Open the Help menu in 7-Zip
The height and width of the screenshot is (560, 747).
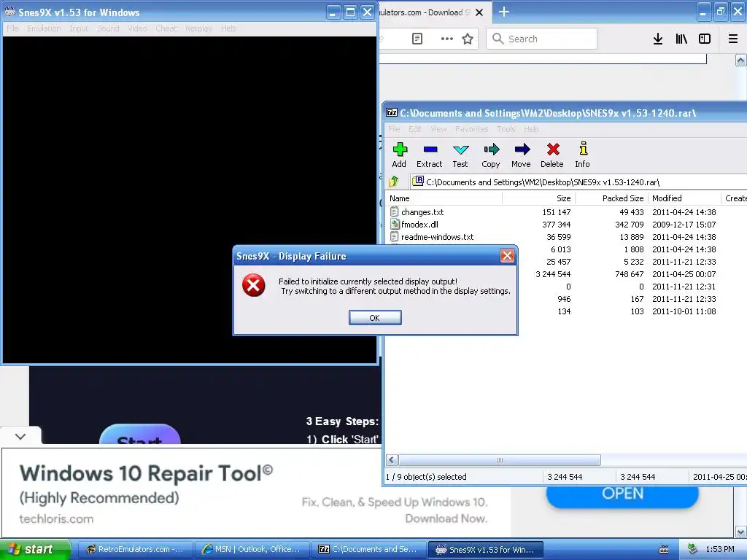532,129
